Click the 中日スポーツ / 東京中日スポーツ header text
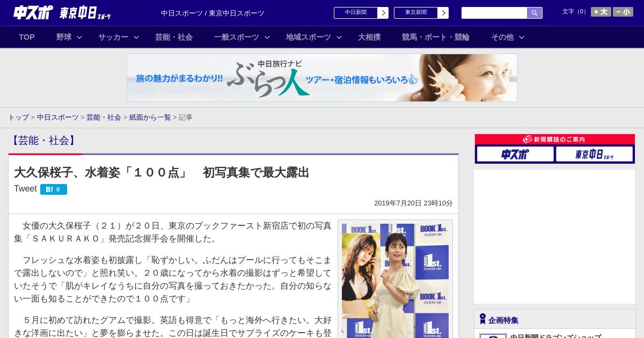Screen dimensions: 644x338 click(x=213, y=13)
